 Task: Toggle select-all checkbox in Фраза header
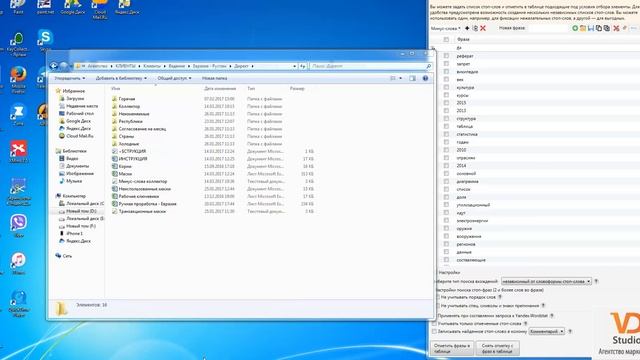click(x=446, y=40)
